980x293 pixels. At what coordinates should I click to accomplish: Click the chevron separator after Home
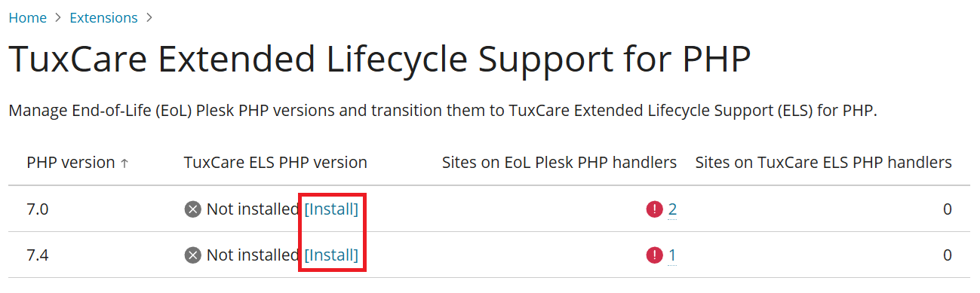pyautogui.click(x=58, y=17)
